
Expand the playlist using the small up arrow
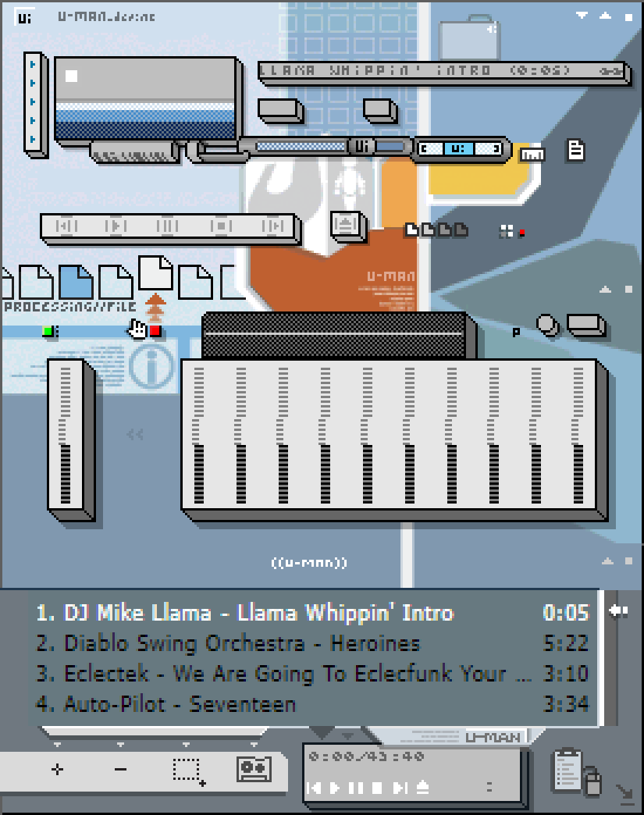point(606,560)
